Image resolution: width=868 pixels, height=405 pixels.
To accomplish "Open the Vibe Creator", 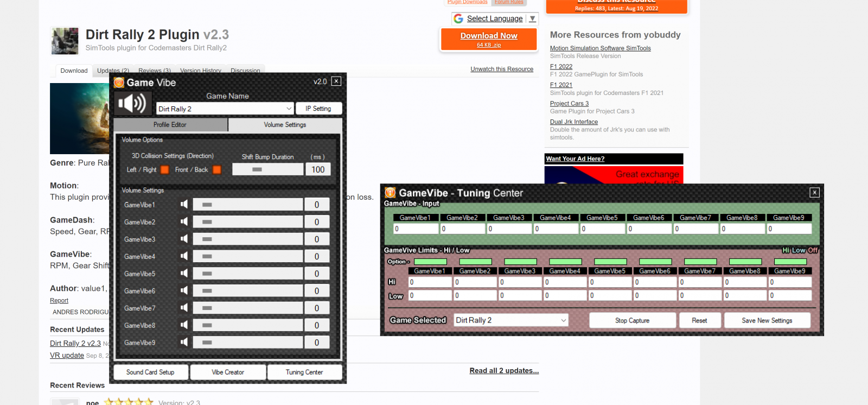I will [228, 372].
